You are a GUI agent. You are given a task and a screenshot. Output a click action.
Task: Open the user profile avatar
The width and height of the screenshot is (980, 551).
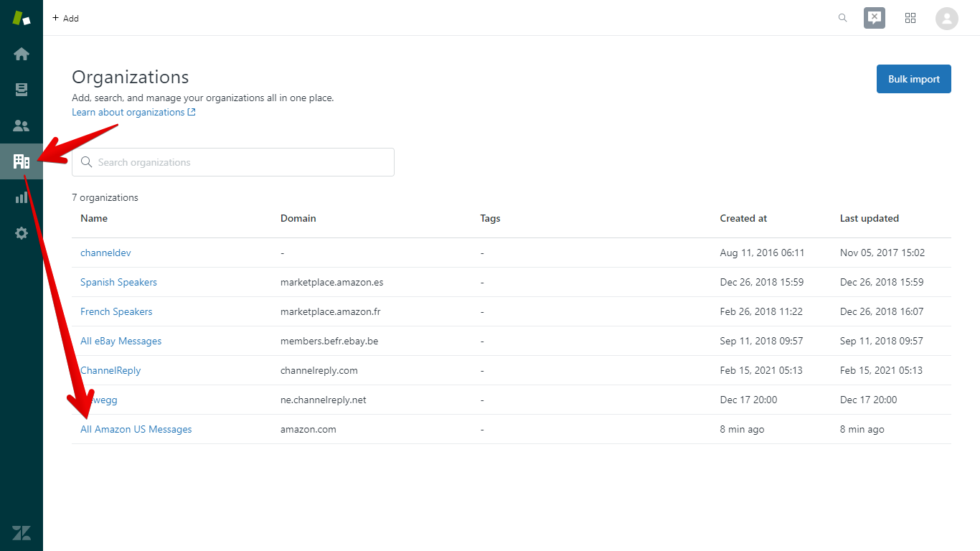tap(947, 19)
